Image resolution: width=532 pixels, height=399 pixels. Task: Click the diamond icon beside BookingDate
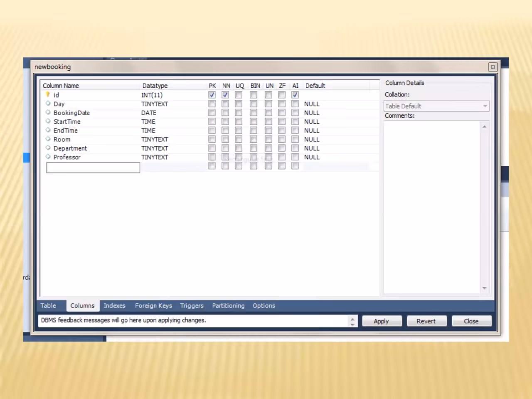click(48, 112)
